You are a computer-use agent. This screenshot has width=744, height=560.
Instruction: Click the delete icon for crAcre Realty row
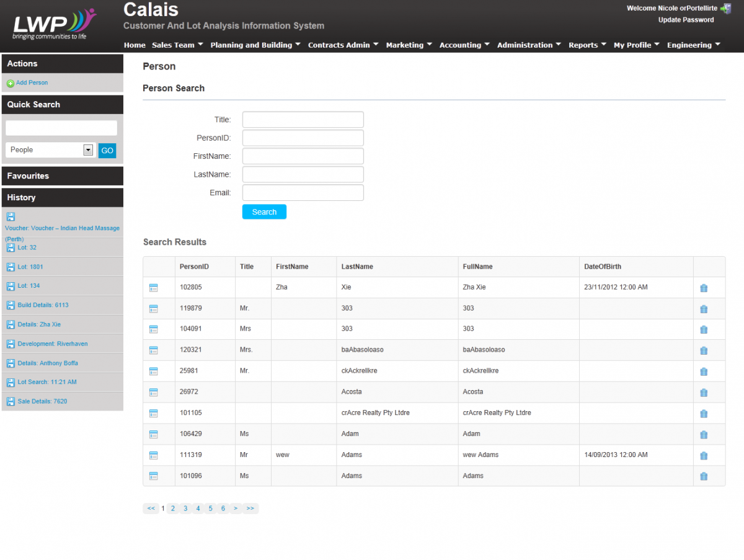pos(704,414)
